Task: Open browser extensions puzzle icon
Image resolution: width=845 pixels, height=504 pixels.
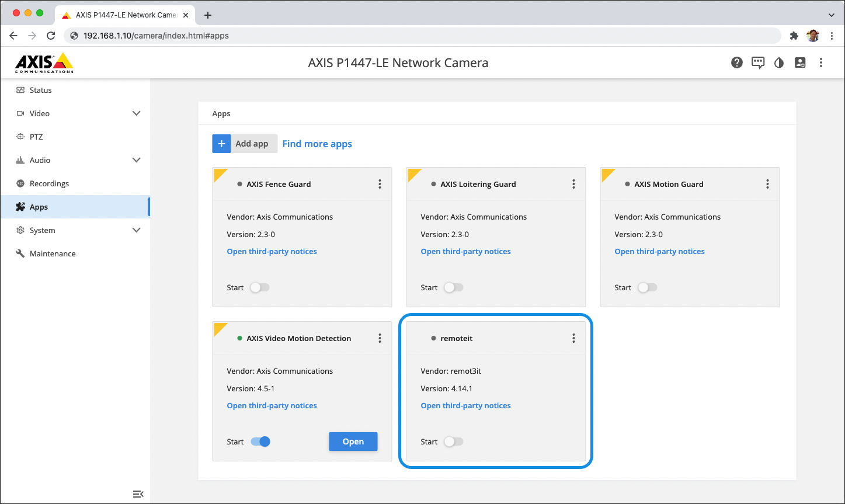Action: point(794,36)
